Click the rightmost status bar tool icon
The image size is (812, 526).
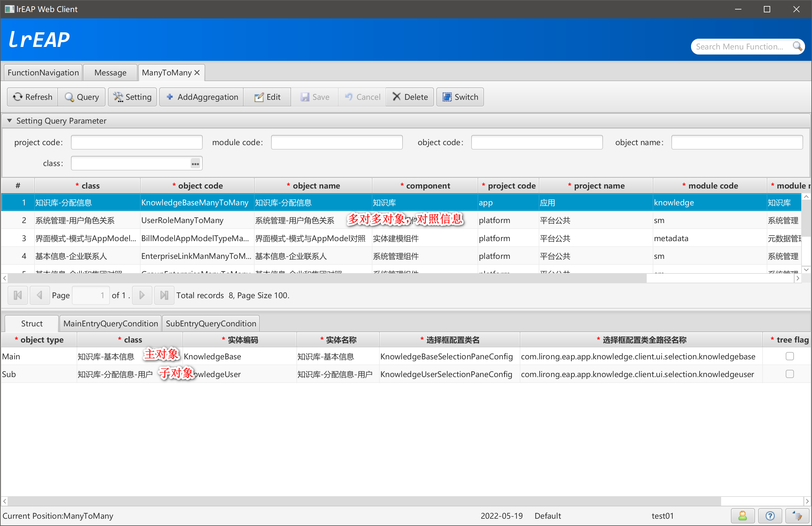(x=797, y=516)
